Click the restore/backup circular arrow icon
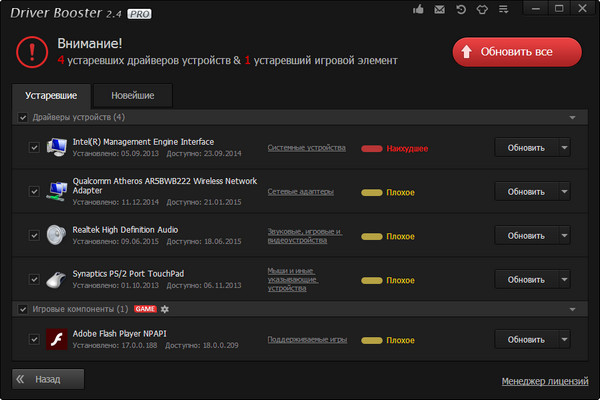600x400 pixels. [x=463, y=10]
